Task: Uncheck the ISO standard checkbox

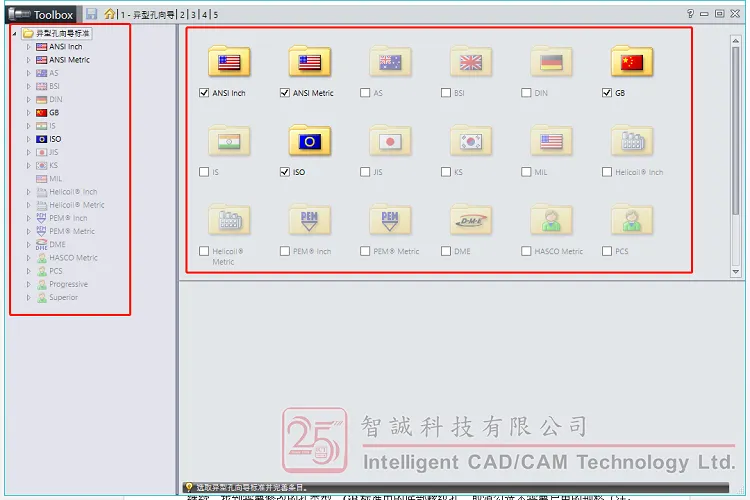Action: pyautogui.click(x=285, y=172)
